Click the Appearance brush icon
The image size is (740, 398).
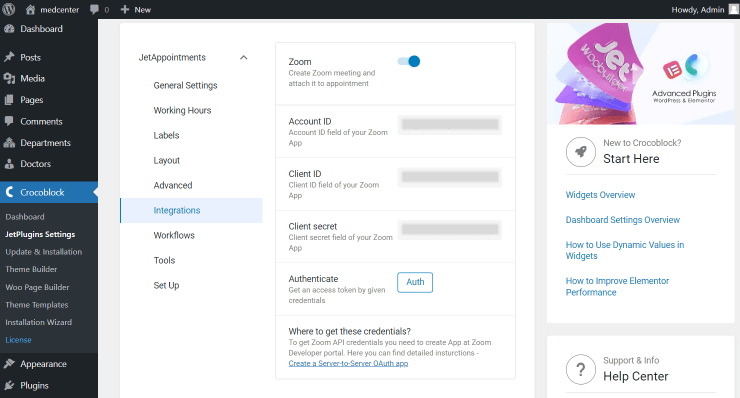(x=9, y=364)
